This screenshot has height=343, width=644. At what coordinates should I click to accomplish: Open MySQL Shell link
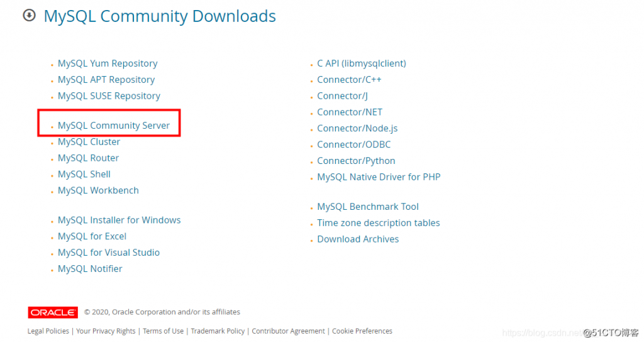[84, 175]
